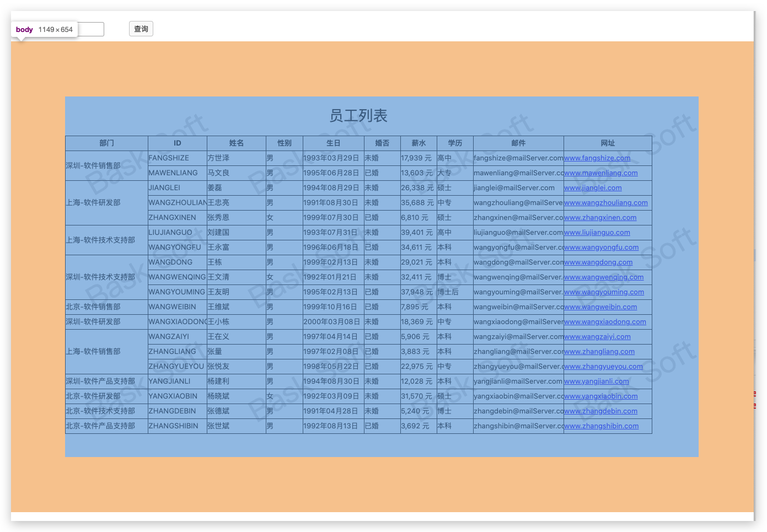Click the 博士后 education cell

pos(455,292)
